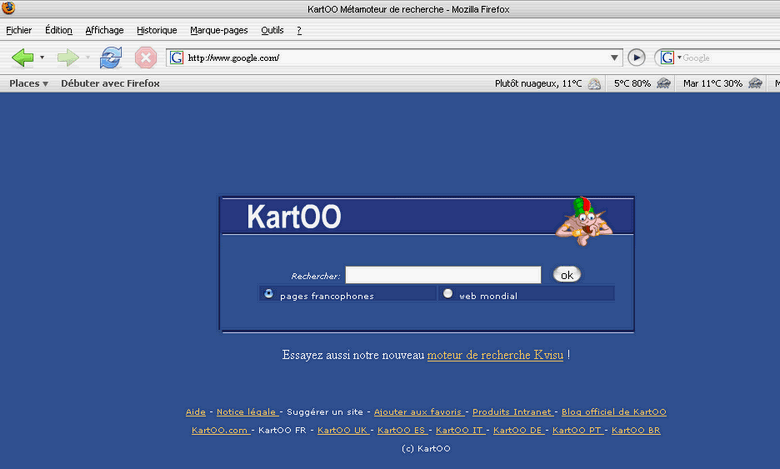Follow the moteur de recherche Kvisu link
This screenshot has height=469, width=780.
(x=495, y=355)
